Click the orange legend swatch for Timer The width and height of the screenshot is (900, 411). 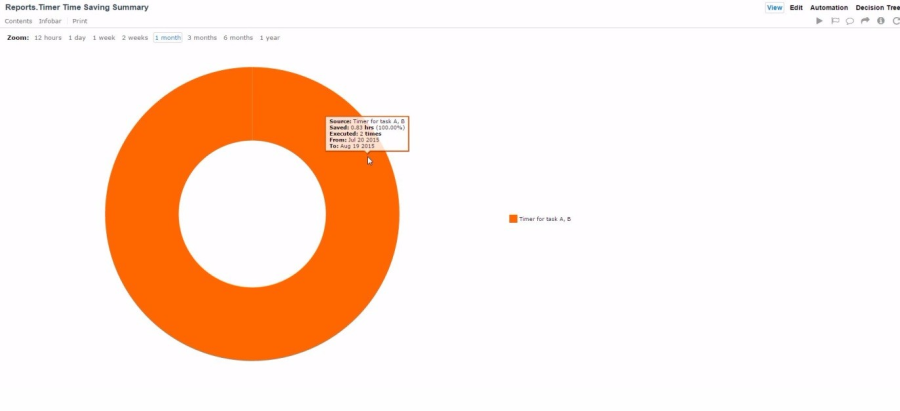pyautogui.click(x=513, y=219)
